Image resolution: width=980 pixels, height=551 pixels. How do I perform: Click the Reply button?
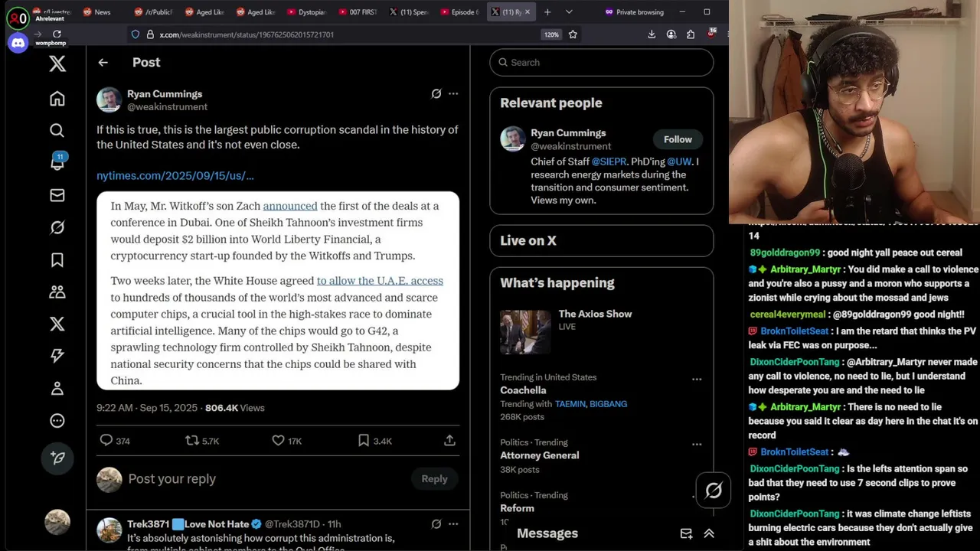434,479
